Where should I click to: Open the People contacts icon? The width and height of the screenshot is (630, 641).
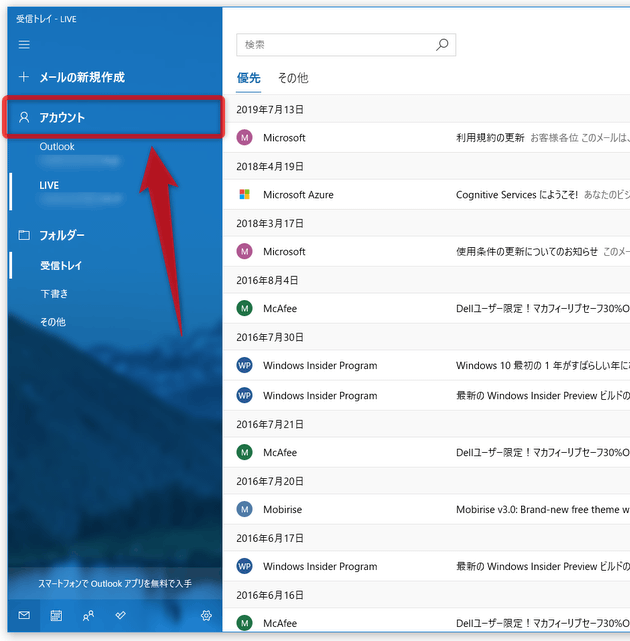coord(88,615)
